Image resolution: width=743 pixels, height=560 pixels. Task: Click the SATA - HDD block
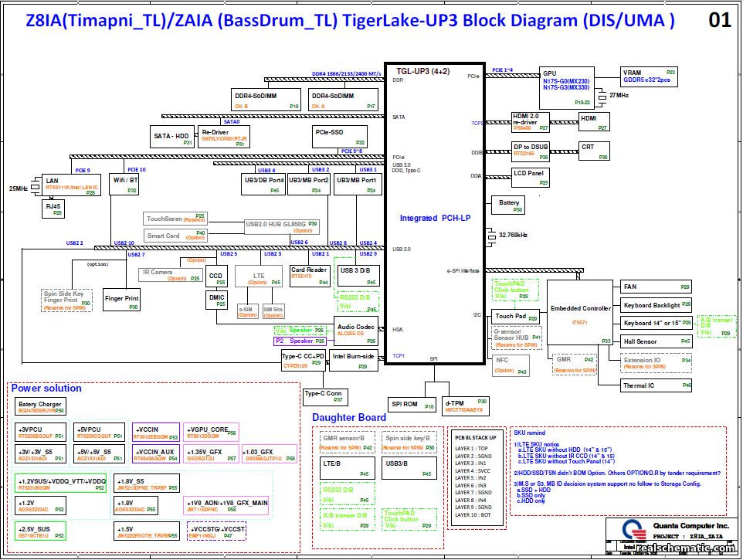point(172,137)
